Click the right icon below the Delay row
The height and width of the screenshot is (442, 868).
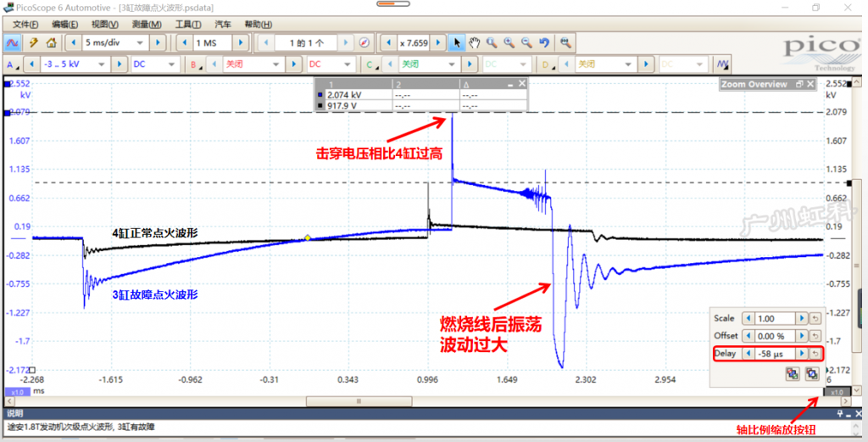[x=811, y=374]
